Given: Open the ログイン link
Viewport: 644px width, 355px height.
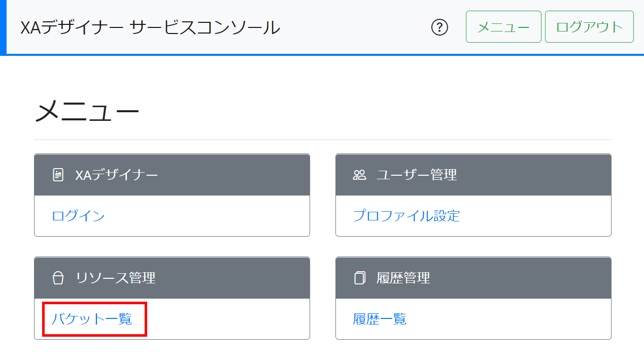Looking at the screenshot, I should [78, 216].
